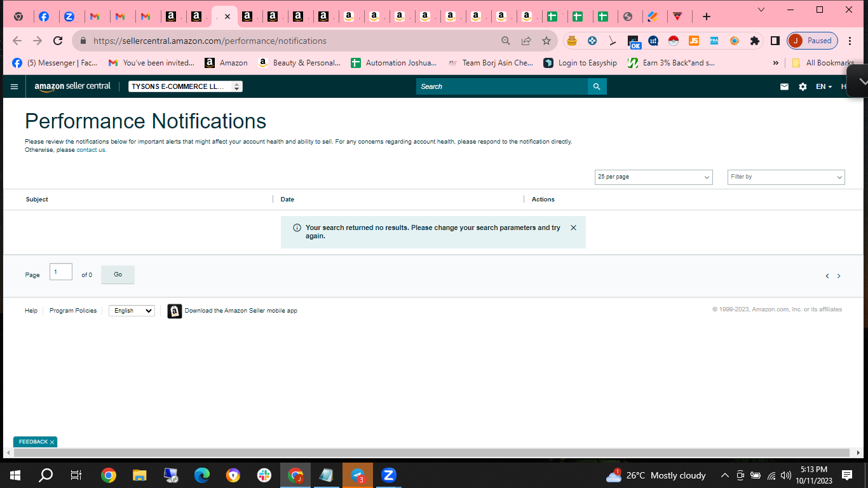Close the active Seller Central tab
This screenshot has width=868, height=488.
point(227,17)
